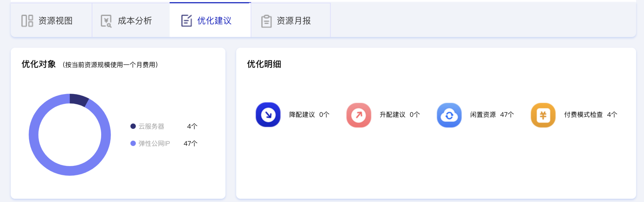The image size is (644, 202).
Task: Toggle 弹性公网IP legend dot in chart
Action: (x=133, y=144)
